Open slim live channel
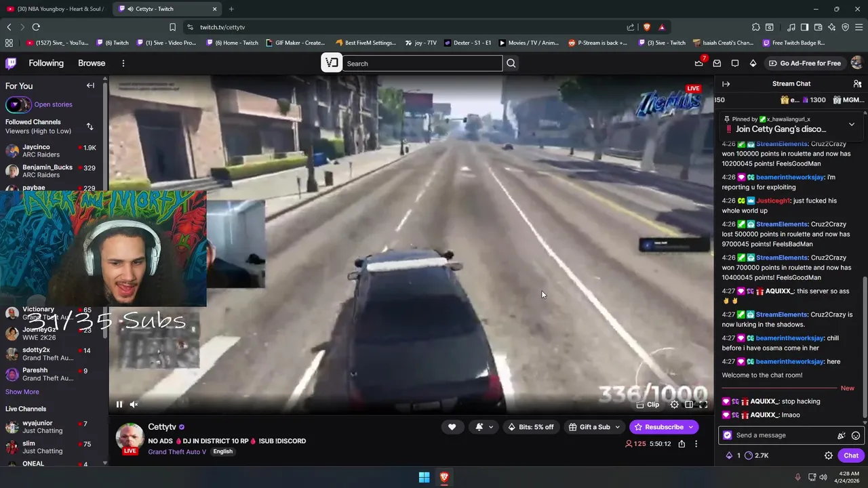This screenshot has width=868, height=488. [51, 447]
